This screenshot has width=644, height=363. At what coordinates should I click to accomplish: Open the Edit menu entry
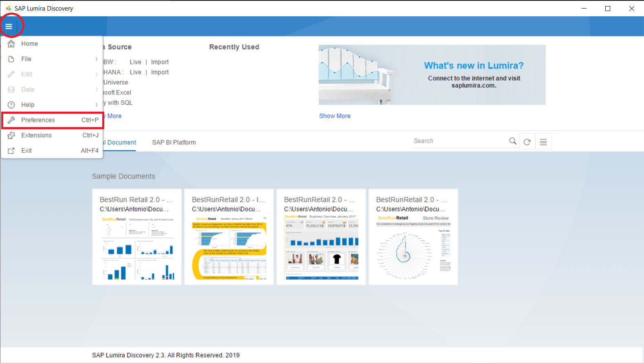52,74
